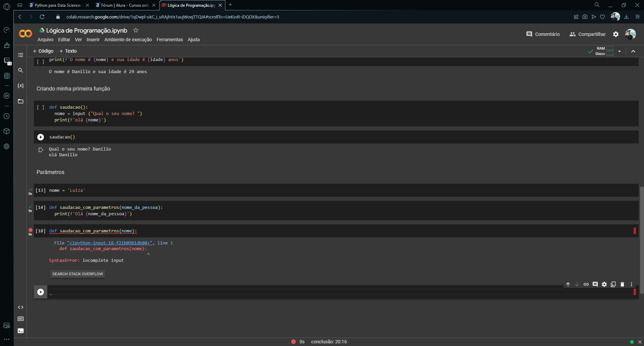Click def saudacao() cell brackets to run
The width and height of the screenshot is (644, 346).
(x=41, y=107)
